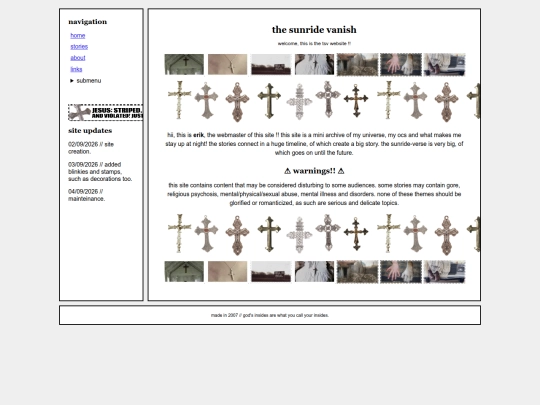This screenshot has height=405, width=540.
Task: Click white filigree cross below the warnings text
Action: [x=299, y=235]
